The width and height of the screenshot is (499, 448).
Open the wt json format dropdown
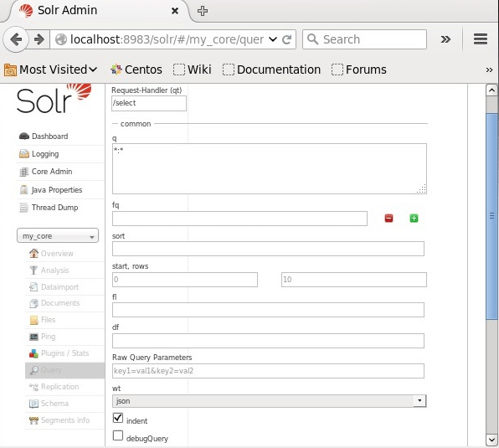(270, 401)
